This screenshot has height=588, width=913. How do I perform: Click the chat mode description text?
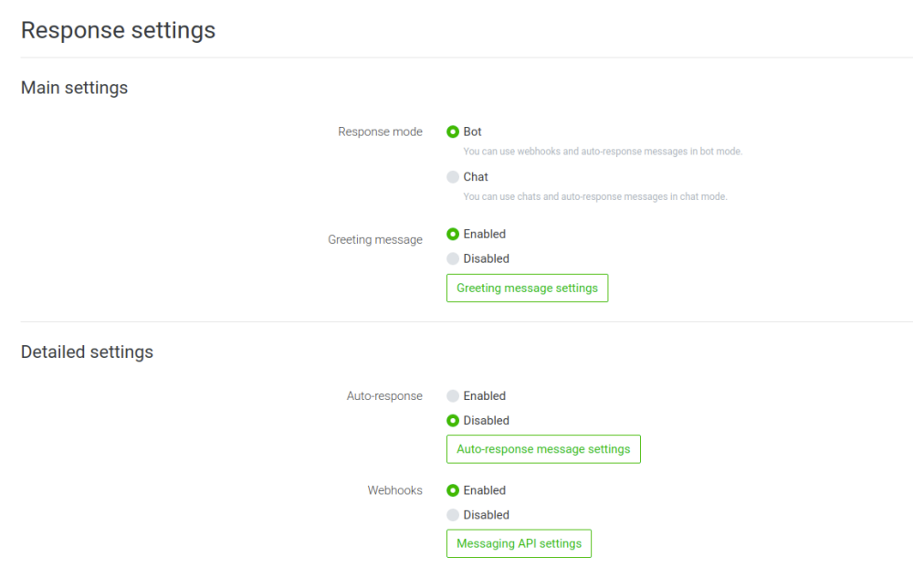point(594,196)
